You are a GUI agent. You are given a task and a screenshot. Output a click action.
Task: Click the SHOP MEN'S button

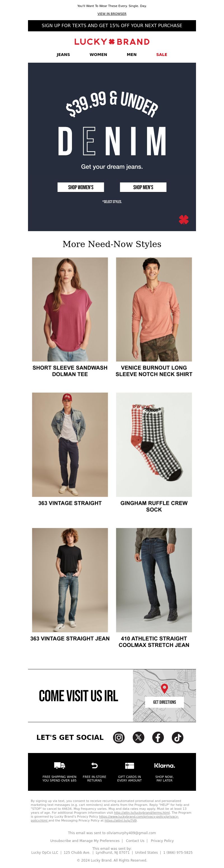(143, 187)
